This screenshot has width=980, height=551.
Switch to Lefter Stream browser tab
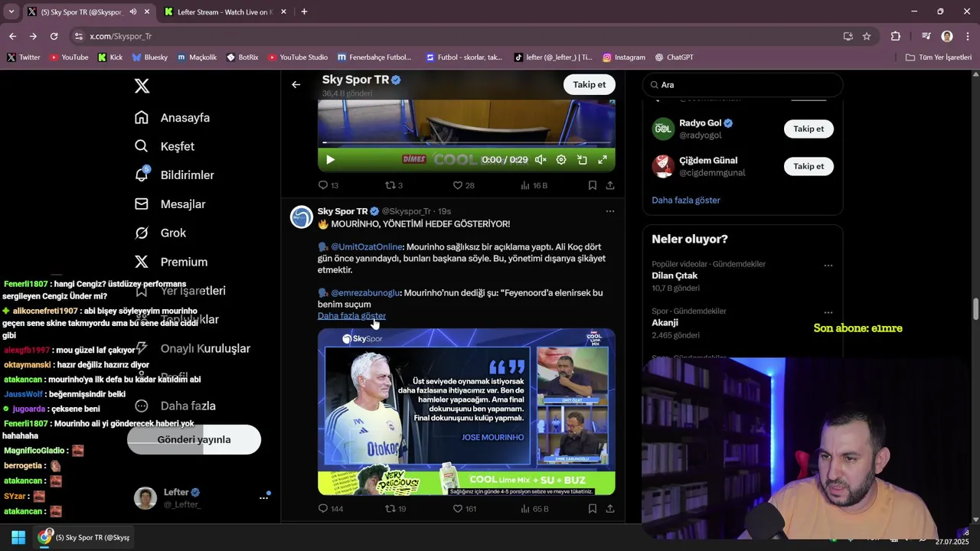pos(224,12)
